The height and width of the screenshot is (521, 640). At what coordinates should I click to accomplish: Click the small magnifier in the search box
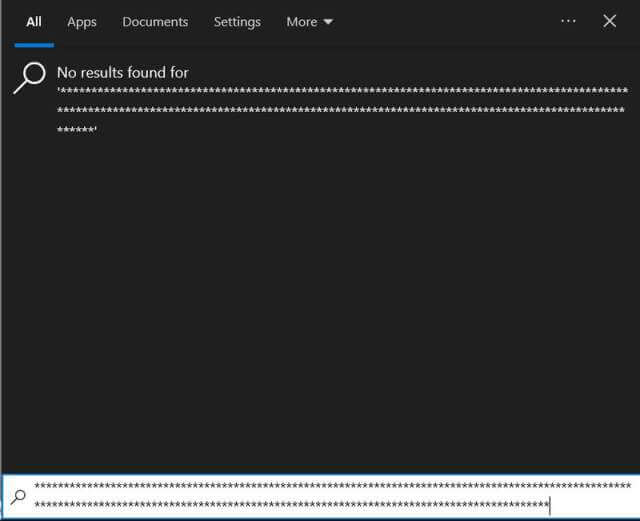tap(18, 497)
